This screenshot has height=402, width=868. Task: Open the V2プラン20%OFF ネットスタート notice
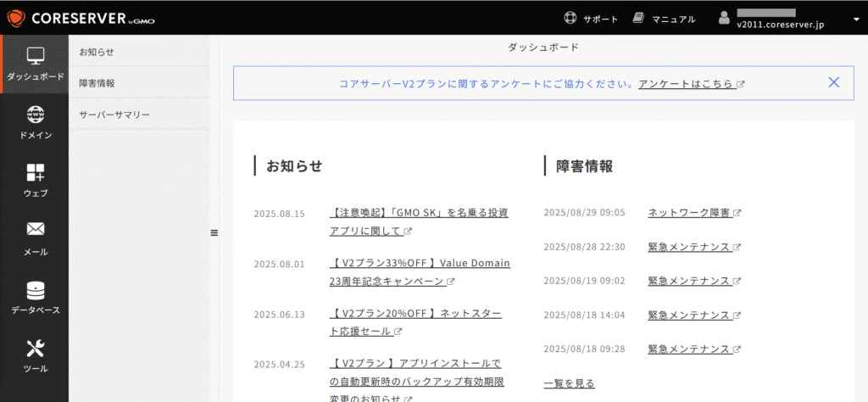pyautogui.click(x=415, y=322)
